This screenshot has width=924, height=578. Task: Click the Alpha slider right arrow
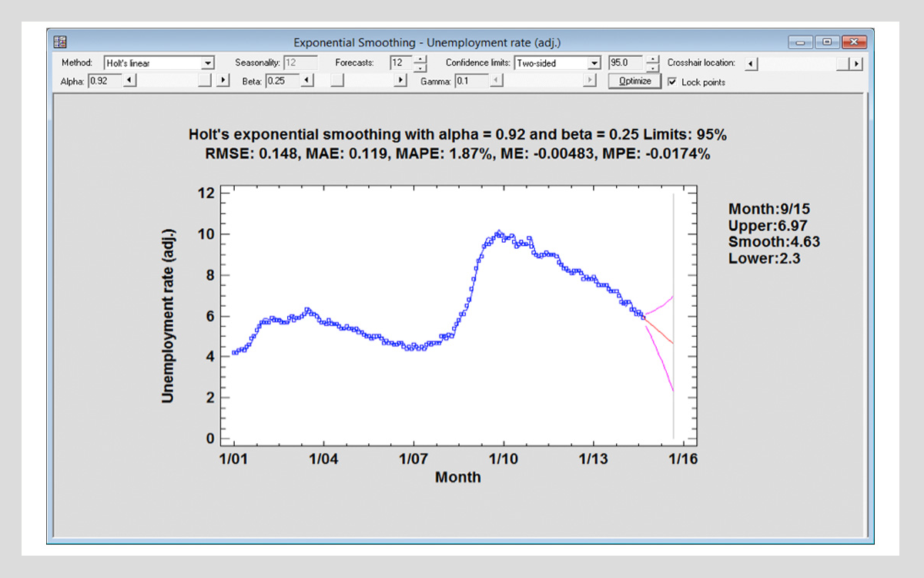tap(223, 80)
